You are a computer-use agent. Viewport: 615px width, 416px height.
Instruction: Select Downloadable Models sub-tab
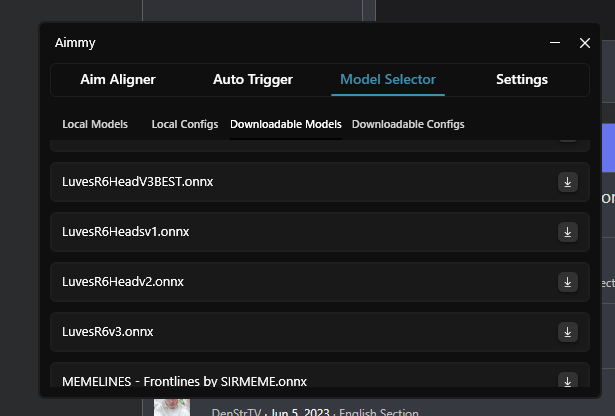286,124
